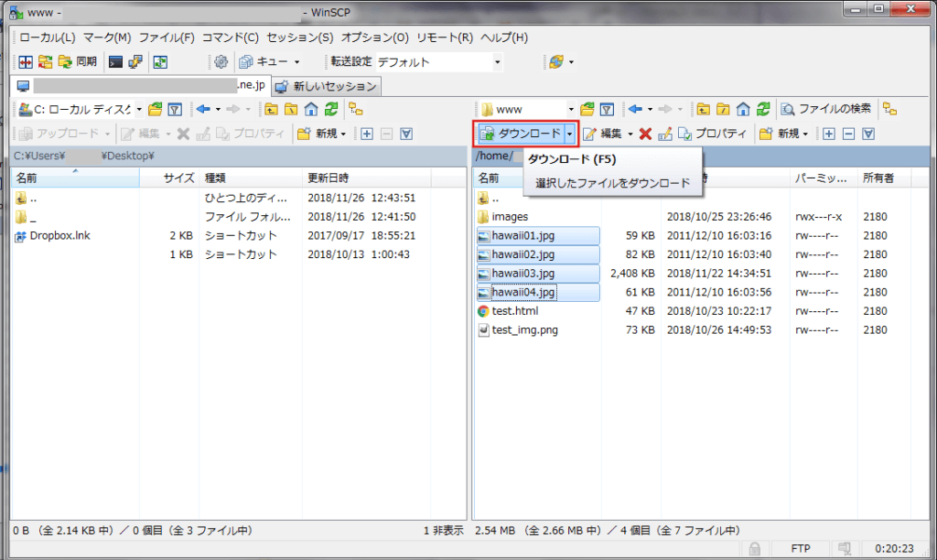Go up to parent directory on remote side
Image resolution: width=937 pixels, height=560 pixels.
click(703, 108)
